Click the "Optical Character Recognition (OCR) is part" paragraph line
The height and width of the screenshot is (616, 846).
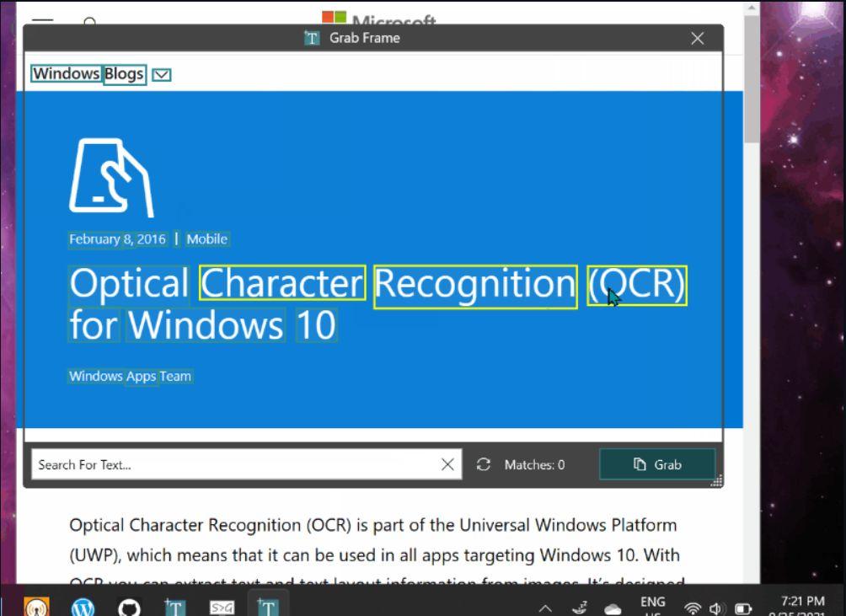372,525
